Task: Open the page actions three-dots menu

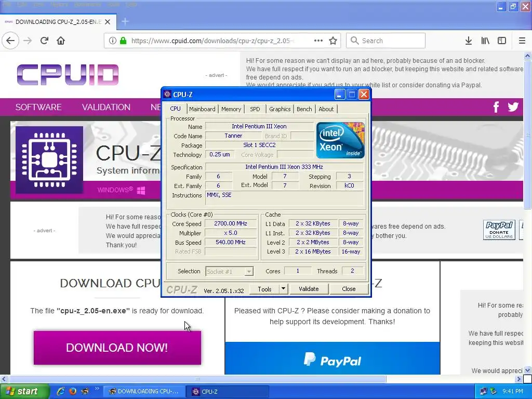Action: (318, 41)
